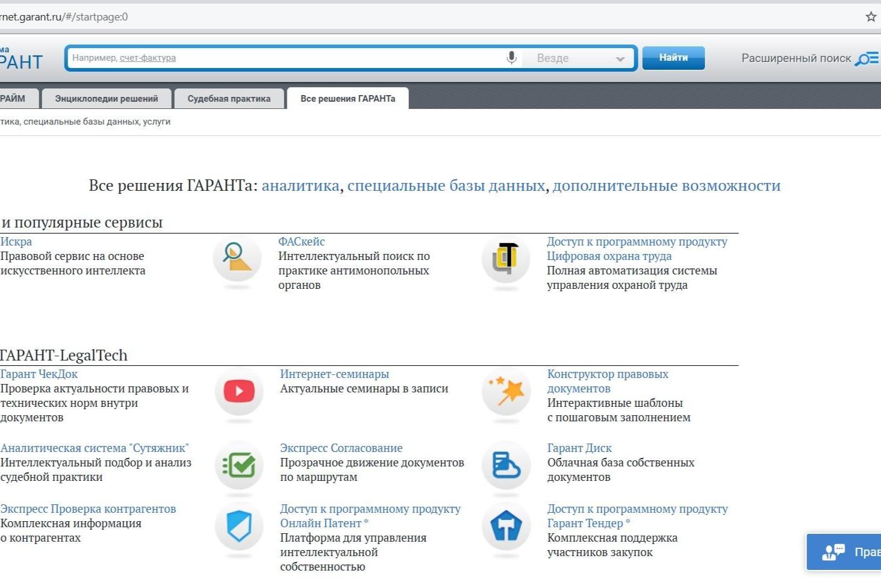Click the счет-фактура example suggestion
This screenshot has height=588, width=881.
coord(148,58)
